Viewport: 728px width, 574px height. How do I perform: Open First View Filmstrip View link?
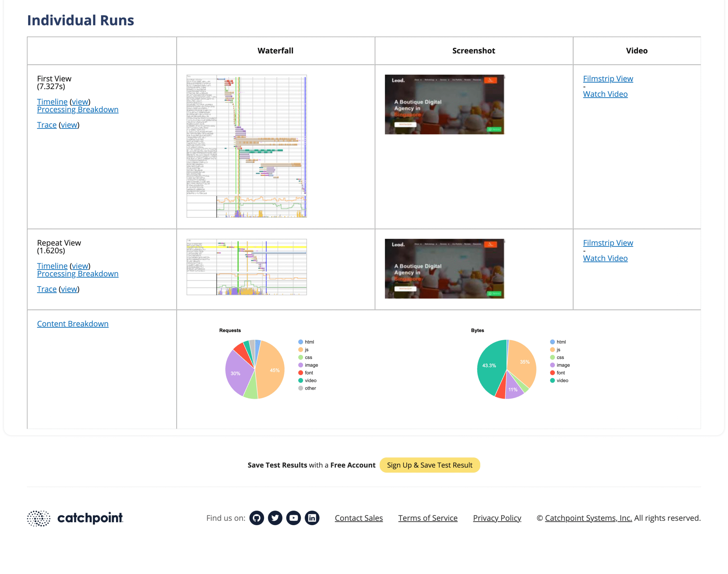point(608,79)
